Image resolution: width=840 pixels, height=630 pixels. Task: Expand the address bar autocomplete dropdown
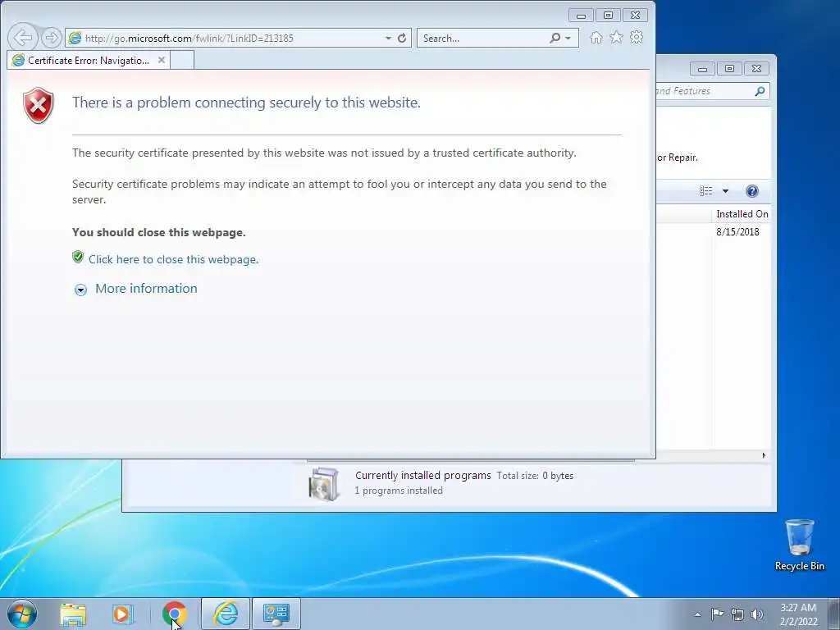click(x=388, y=38)
